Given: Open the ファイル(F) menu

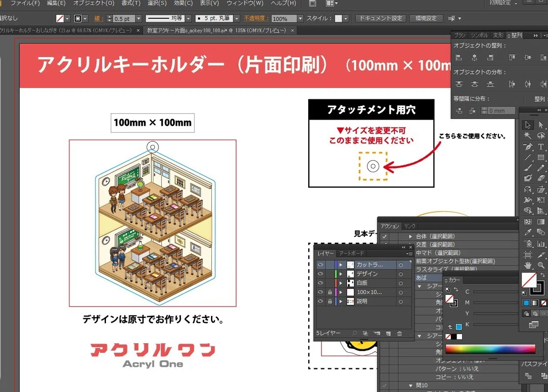Looking at the screenshot, I should click(x=24, y=3).
